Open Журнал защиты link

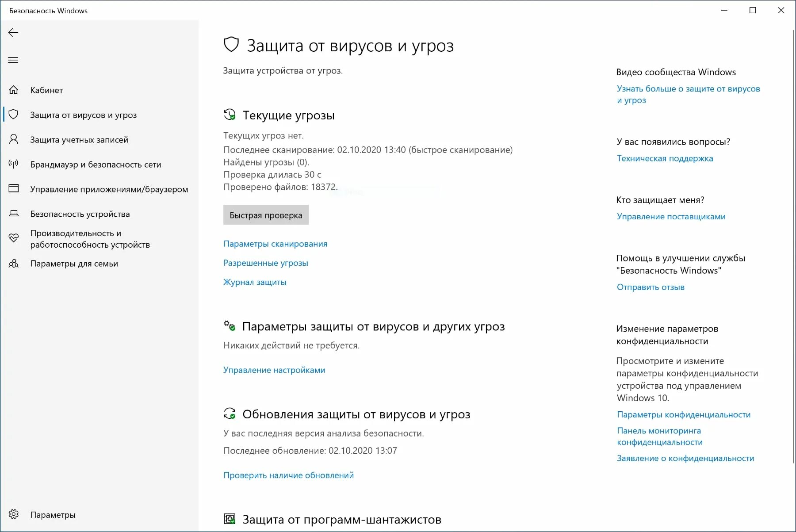tap(255, 282)
